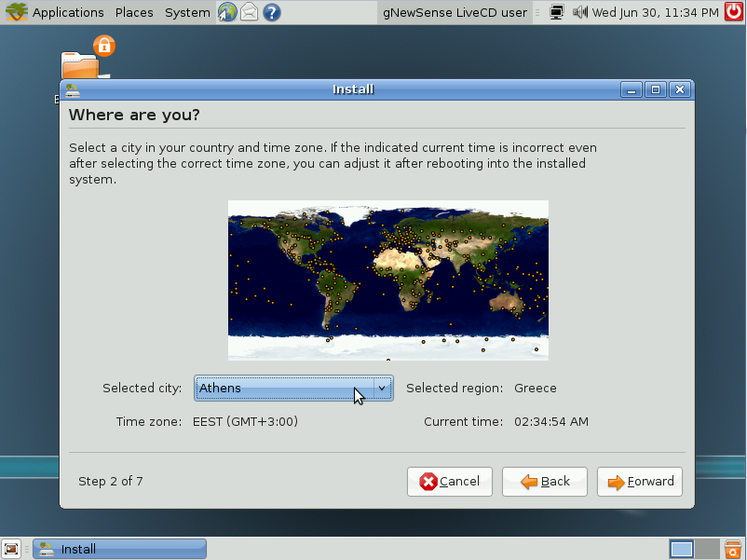Click the Cancel button

point(450,482)
